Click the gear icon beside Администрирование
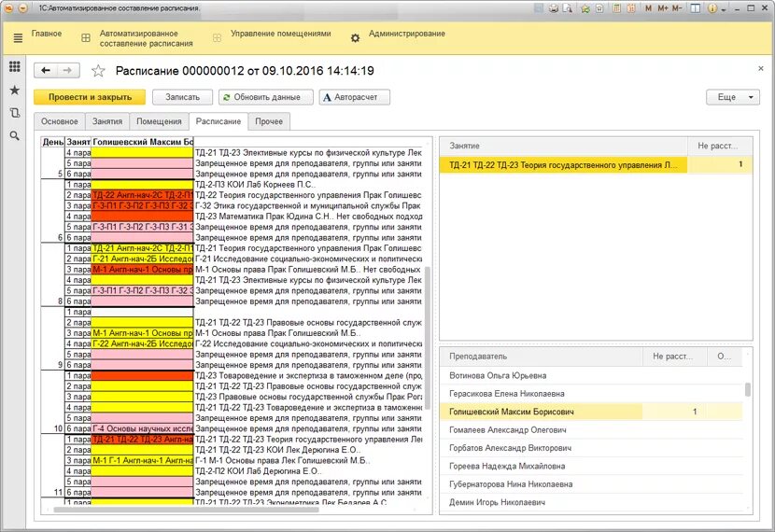 click(x=355, y=38)
